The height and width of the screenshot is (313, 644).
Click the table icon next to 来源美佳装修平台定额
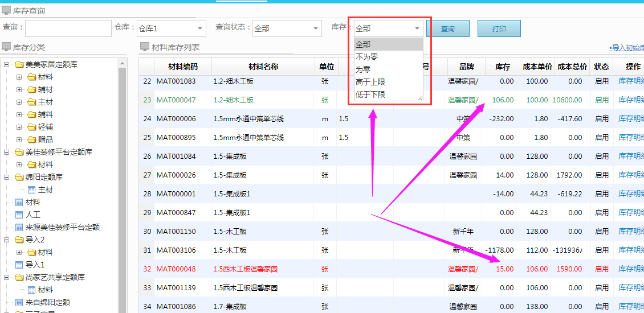[19, 227]
